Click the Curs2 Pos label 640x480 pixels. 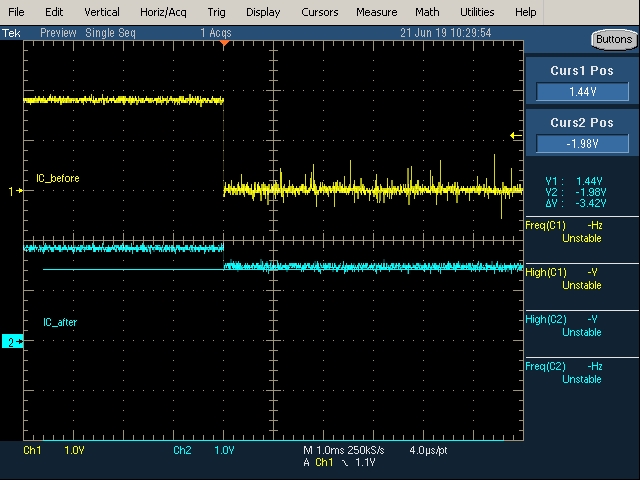point(582,122)
